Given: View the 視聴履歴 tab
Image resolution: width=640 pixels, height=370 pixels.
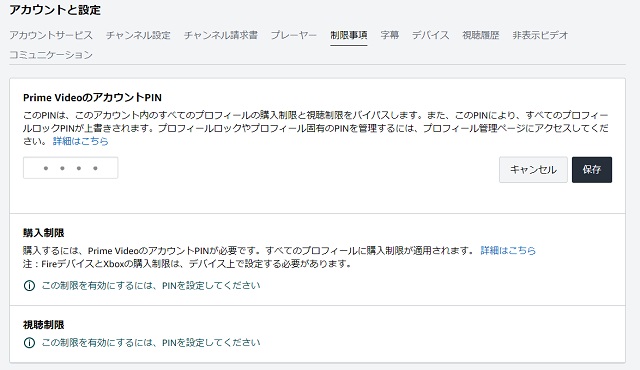Looking at the screenshot, I should click(x=481, y=35).
